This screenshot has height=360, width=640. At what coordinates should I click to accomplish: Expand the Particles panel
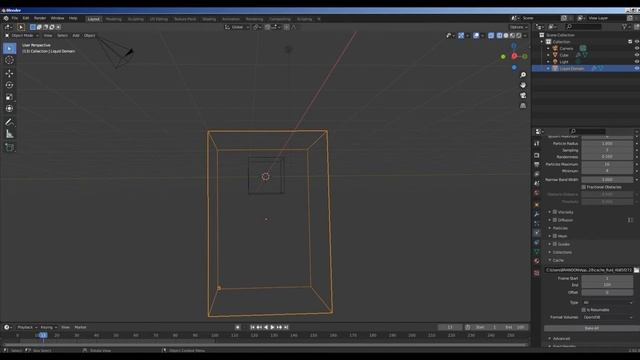click(550, 228)
